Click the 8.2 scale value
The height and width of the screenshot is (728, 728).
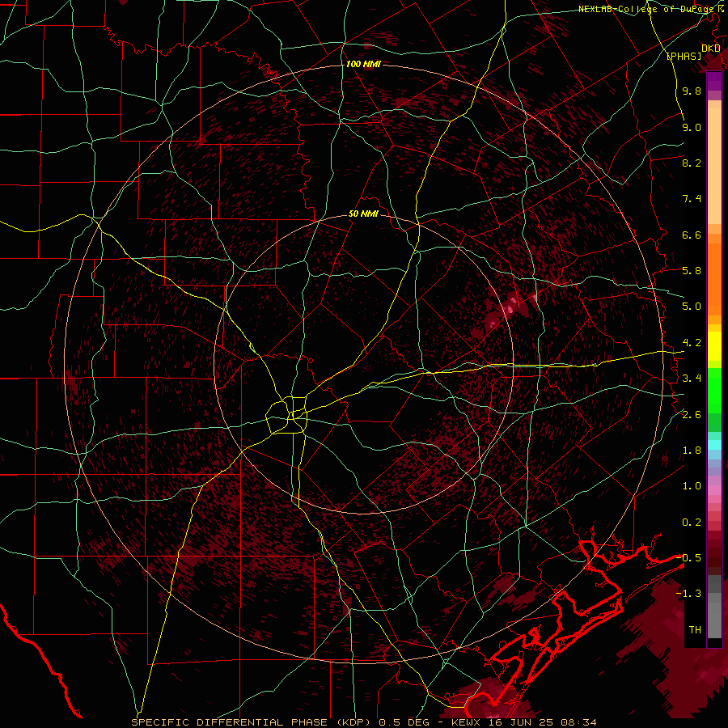pos(692,163)
